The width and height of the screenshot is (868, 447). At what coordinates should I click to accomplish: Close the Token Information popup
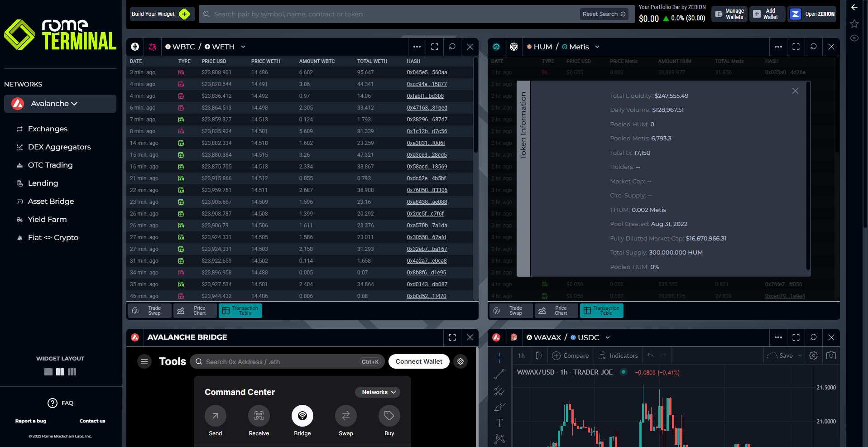796,91
